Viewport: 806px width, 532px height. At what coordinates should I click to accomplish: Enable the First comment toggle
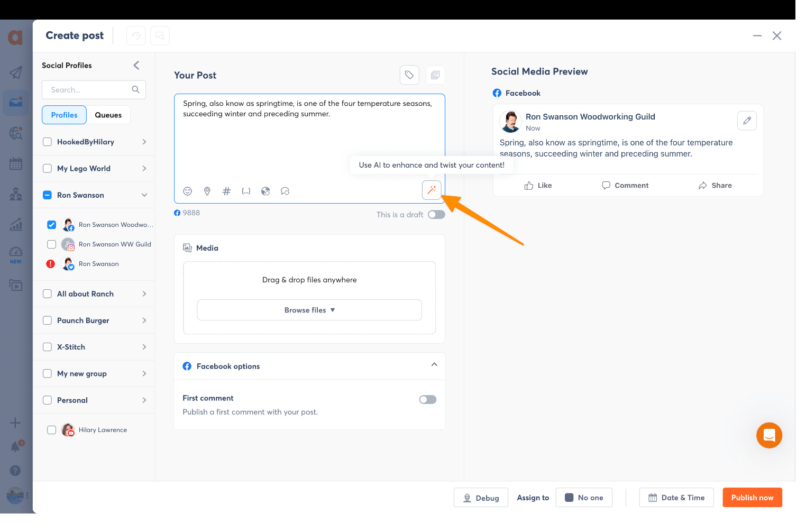pyautogui.click(x=428, y=400)
